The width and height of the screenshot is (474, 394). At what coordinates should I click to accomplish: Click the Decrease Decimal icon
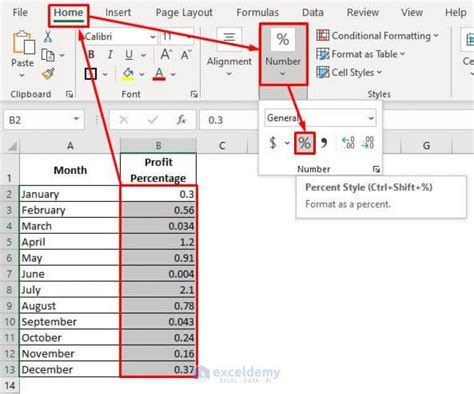368,143
